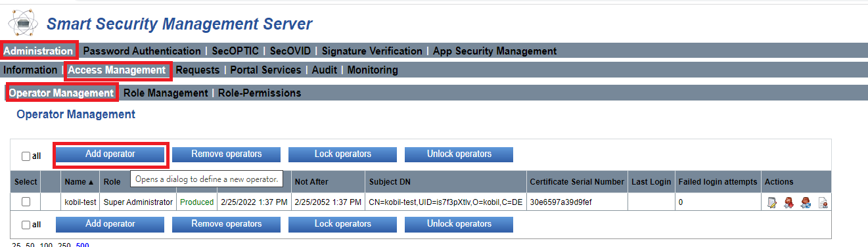Click Add operator button below the table
The image size is (868, 247).
110,224
